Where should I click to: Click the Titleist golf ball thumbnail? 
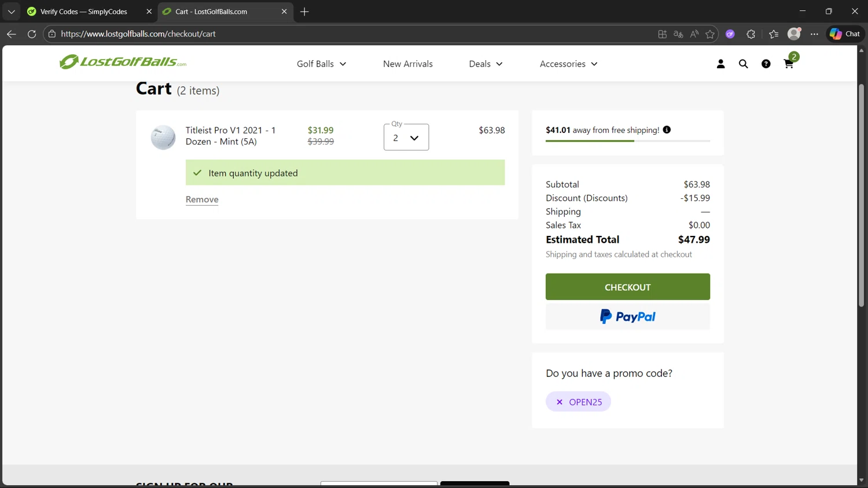click(x=163, y=138)
